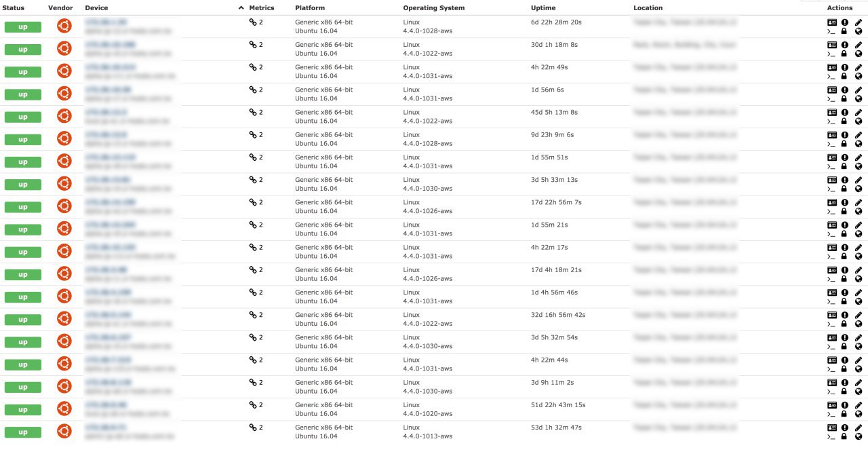This screenshot has height=454, width=868.
Task: Toggle Device column sort arrow
Action: click(241, 8)
